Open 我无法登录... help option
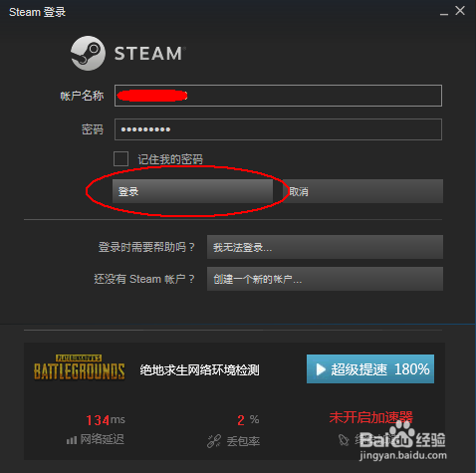Screen dimensions: 476x473 [x=325, y=247]
